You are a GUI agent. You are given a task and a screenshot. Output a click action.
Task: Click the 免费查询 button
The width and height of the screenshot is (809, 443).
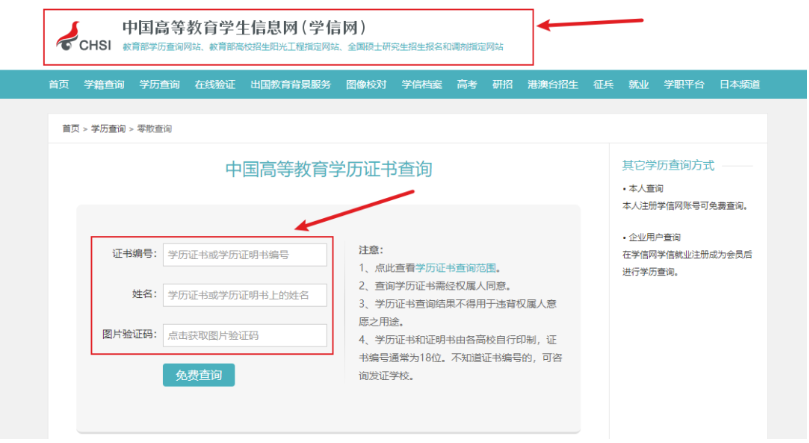199,375
